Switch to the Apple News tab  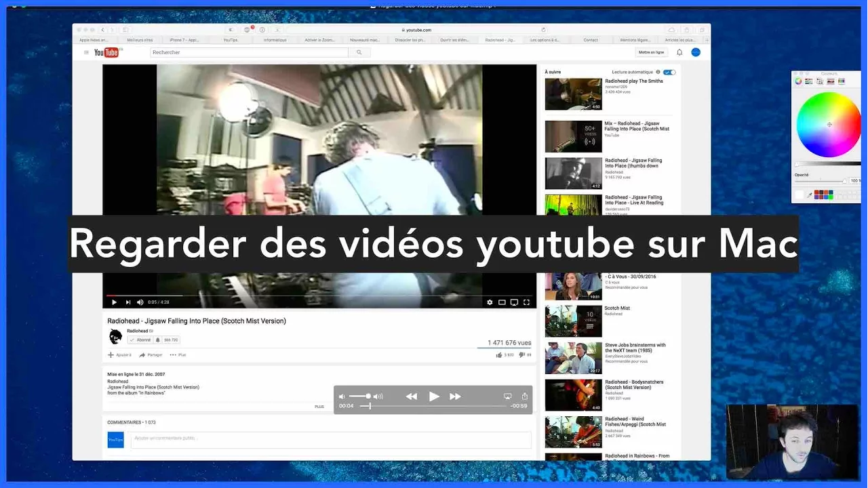pyautogui.click(x=94, y=40)
